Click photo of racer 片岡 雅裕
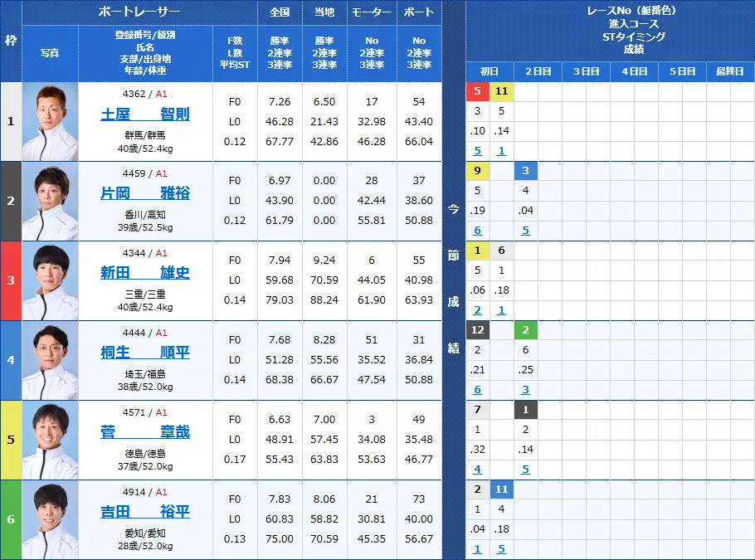755x560 pixels. click(50, 202)
